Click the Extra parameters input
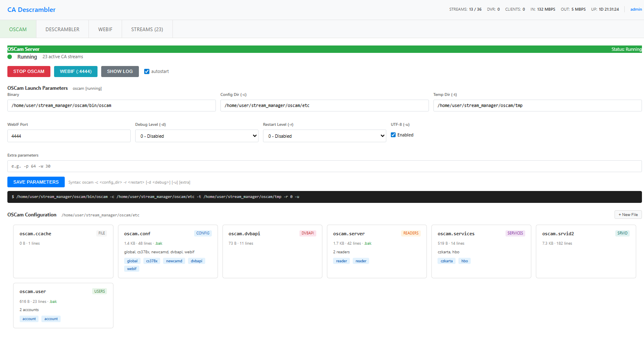Viewport: 644px width, 341px height. [x=324, y=166]
